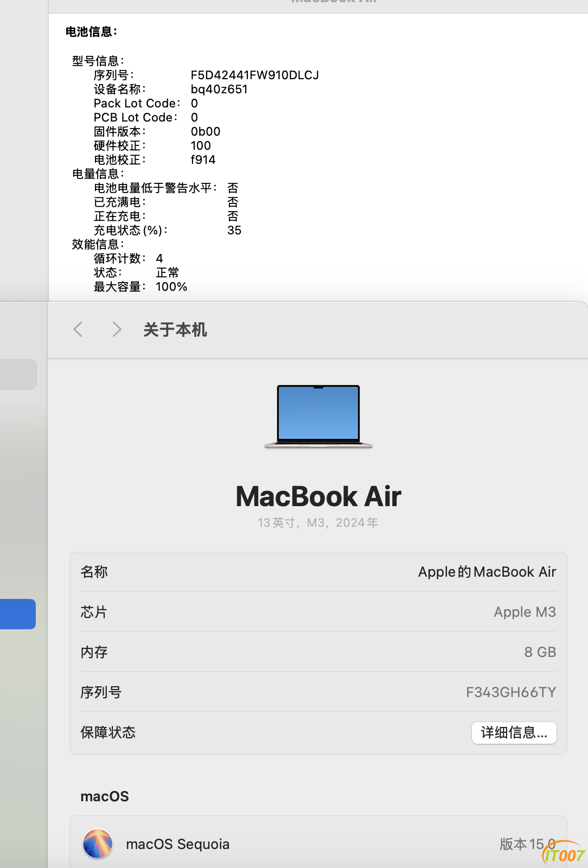
Task: Click the charge state value 35
Action: tap(234, 230)
